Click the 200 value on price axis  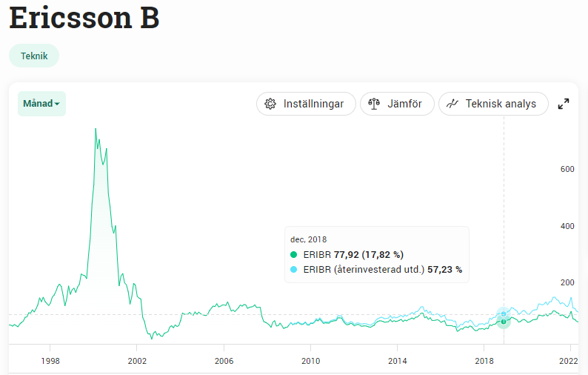tap(567, 282)
